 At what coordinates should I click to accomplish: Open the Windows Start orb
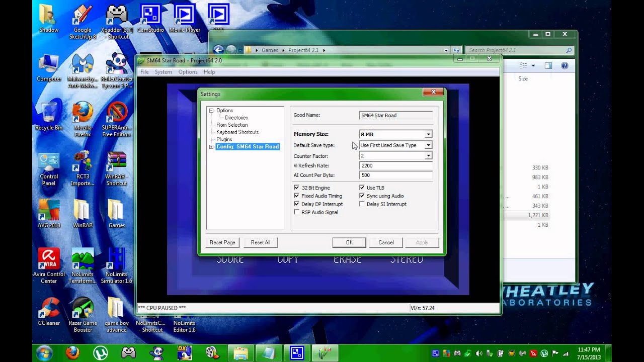tap(44, 353)
